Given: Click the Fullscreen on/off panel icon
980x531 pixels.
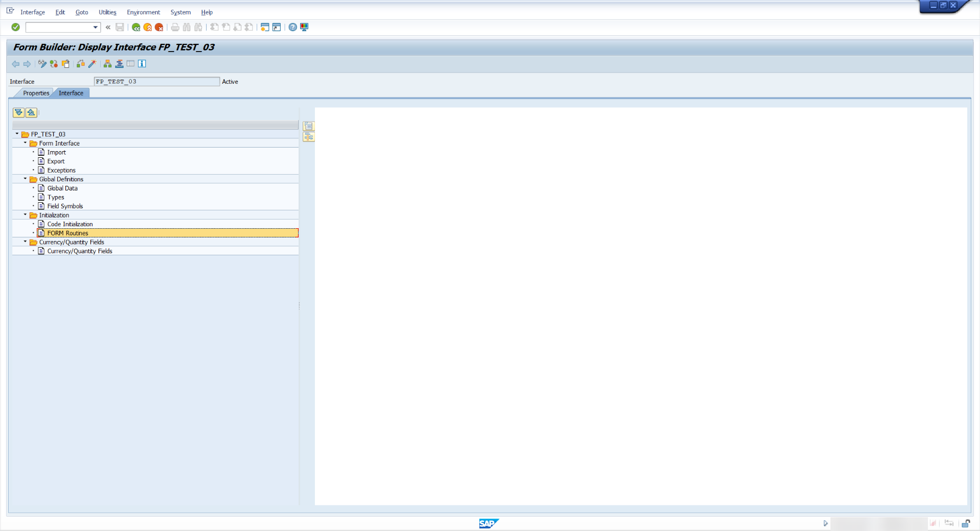Looking at the screenshot, I should pyautogui.click(x=131, y=64).
